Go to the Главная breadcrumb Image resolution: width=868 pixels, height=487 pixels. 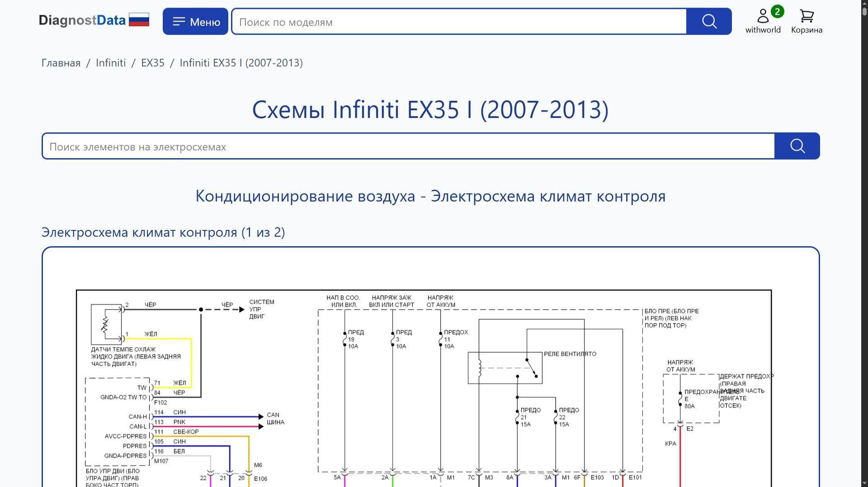click(61, 63)
